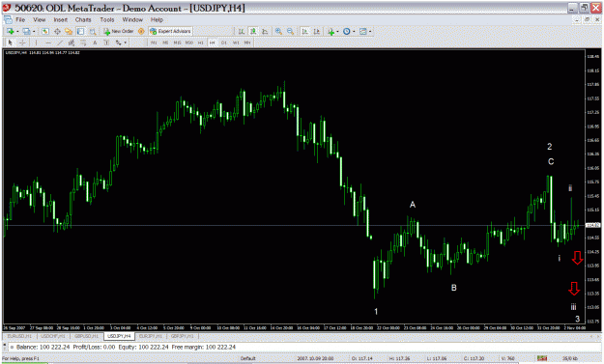604x364 pixels.
Task: Open the Insert menu
Action: pyautogui.click(x=61, y=19)
